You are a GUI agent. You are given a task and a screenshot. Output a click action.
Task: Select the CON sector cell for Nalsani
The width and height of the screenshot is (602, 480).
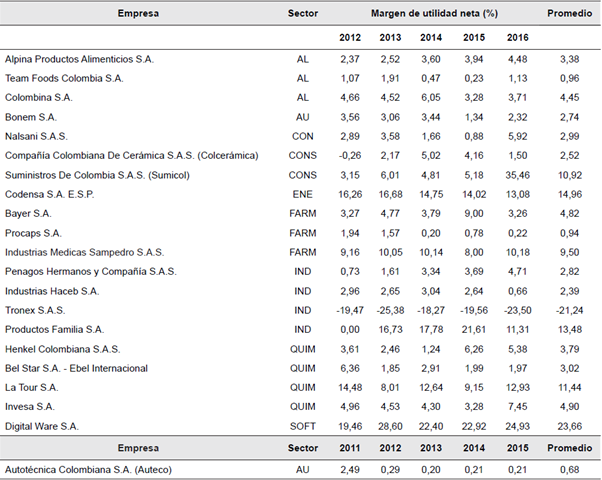[302, 135]
